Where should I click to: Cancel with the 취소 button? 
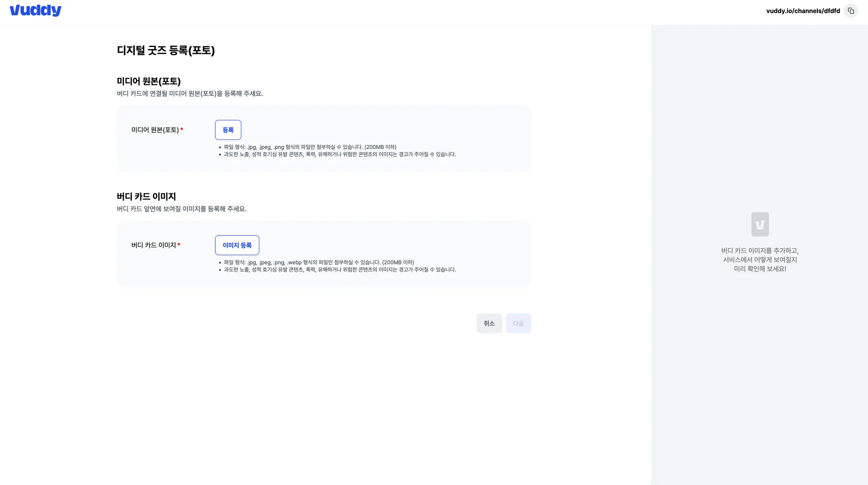click(x=489, y=323)
